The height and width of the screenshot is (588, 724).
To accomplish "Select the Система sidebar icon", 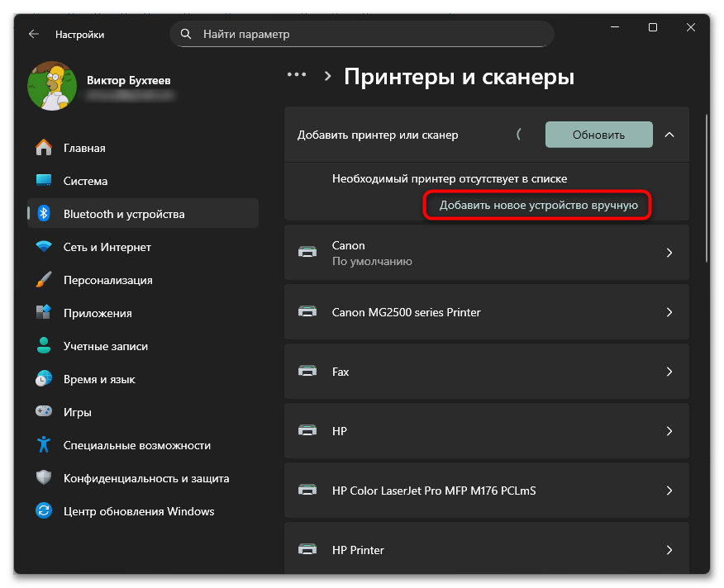I will click(45, 181).
